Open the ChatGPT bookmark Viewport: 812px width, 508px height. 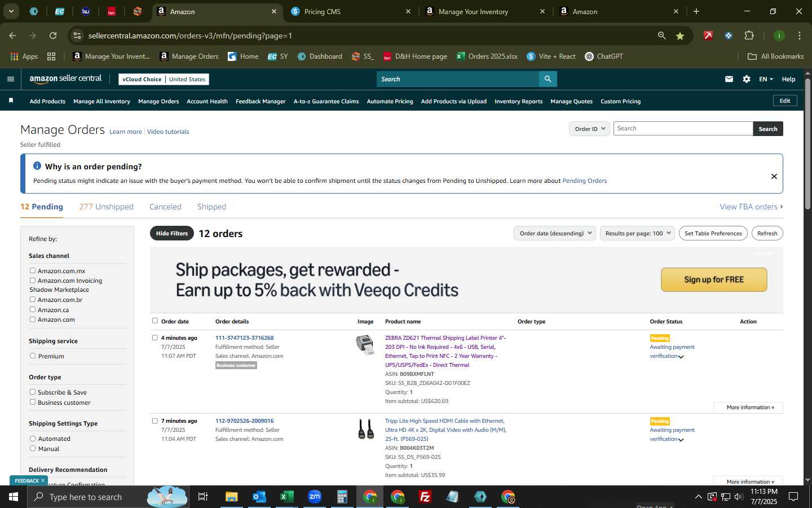[x=604, y=56]
